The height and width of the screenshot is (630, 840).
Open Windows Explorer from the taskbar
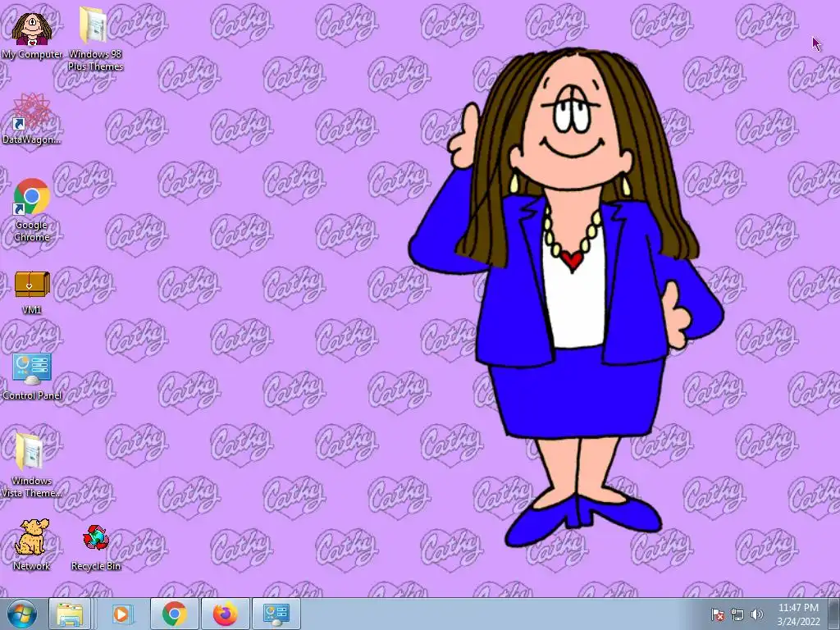tap(70, 614)
